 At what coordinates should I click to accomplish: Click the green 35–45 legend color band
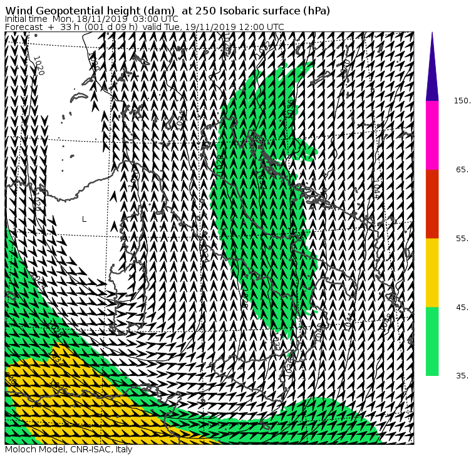pos(432,341)
